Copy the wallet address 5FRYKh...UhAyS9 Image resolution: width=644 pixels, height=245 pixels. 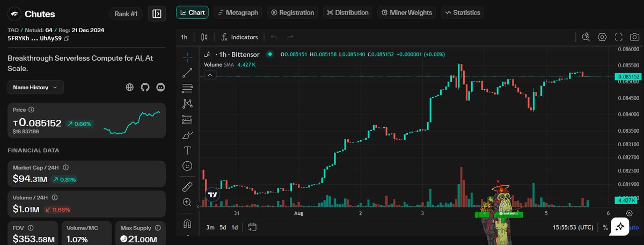(x=67, y=39)
